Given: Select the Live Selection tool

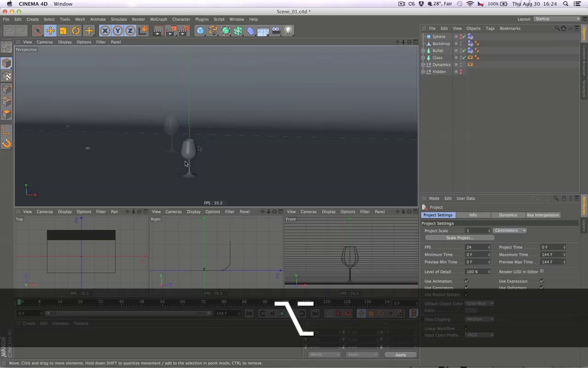Looking at the screenshot, I should [x=38, y=31].
